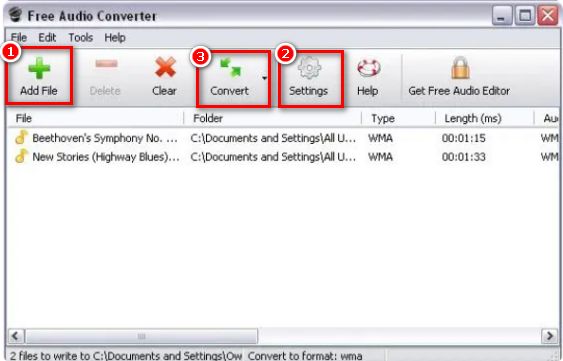Click the WMA type cell for New Stories
The height and width of the screenshot is (361, 563).
(x=380, y=157)
